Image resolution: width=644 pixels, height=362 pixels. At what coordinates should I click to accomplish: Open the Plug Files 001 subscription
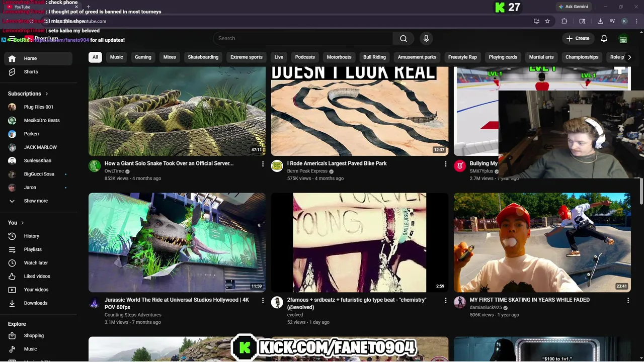pyautogui.click(x=38, y=107)
